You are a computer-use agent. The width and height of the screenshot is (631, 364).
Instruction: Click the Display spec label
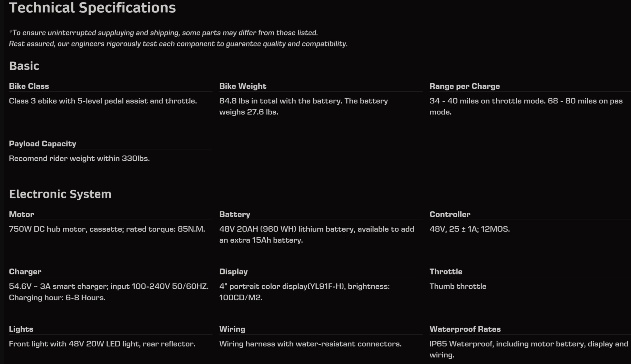[x=233, y=272]
